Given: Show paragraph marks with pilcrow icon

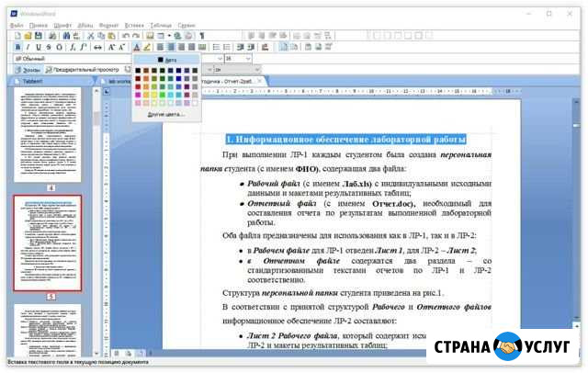Looking at the screenshot, I should pyautogui.click(x=201, y=35).
